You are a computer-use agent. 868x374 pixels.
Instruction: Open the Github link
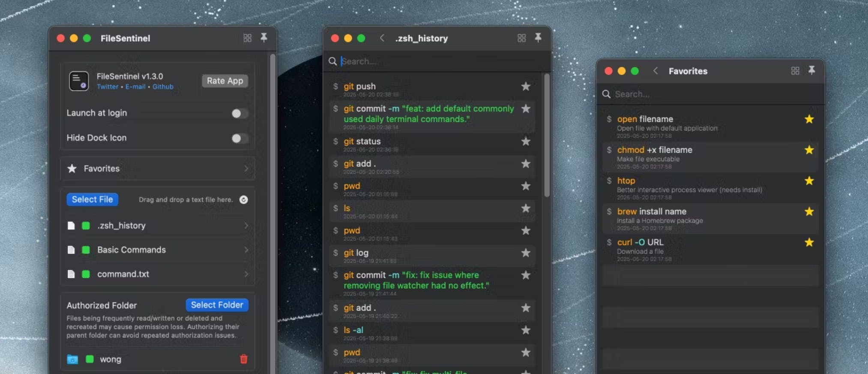click(x=163, y=87)
